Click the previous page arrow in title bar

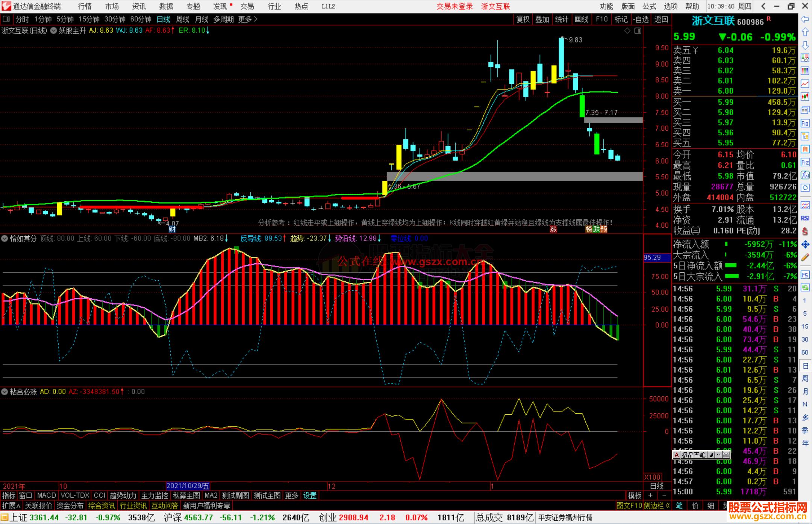click(763, 6)
